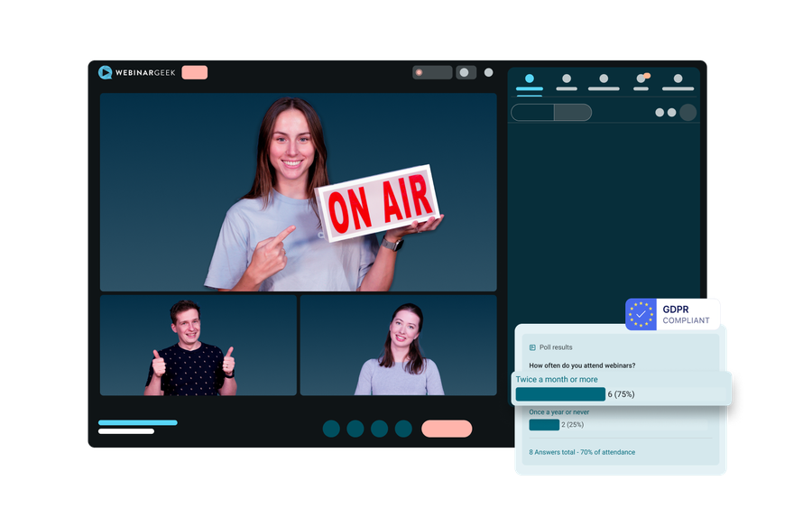The width and height of the screenshot is (812, 508).
Task: Select the 'Once a year or never' poll answer
Action: click(x=558, y=412)
